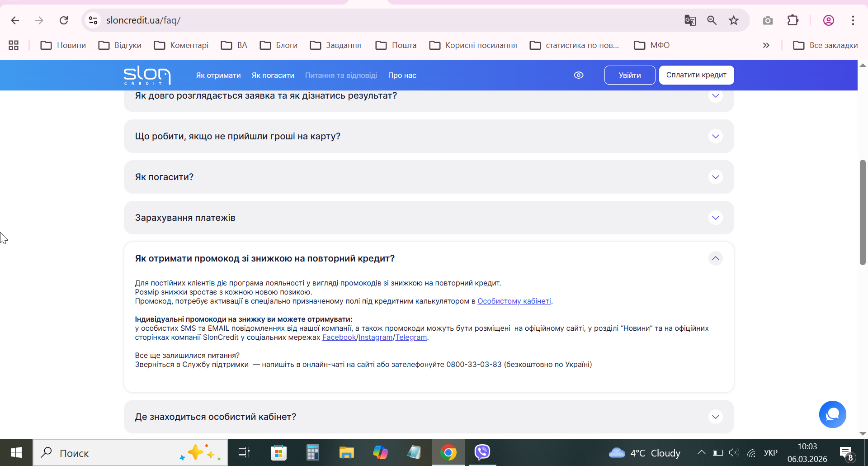Open Calculator from the taskbar
This screenshot has width=868, height=466.
(x=312, y=452)
